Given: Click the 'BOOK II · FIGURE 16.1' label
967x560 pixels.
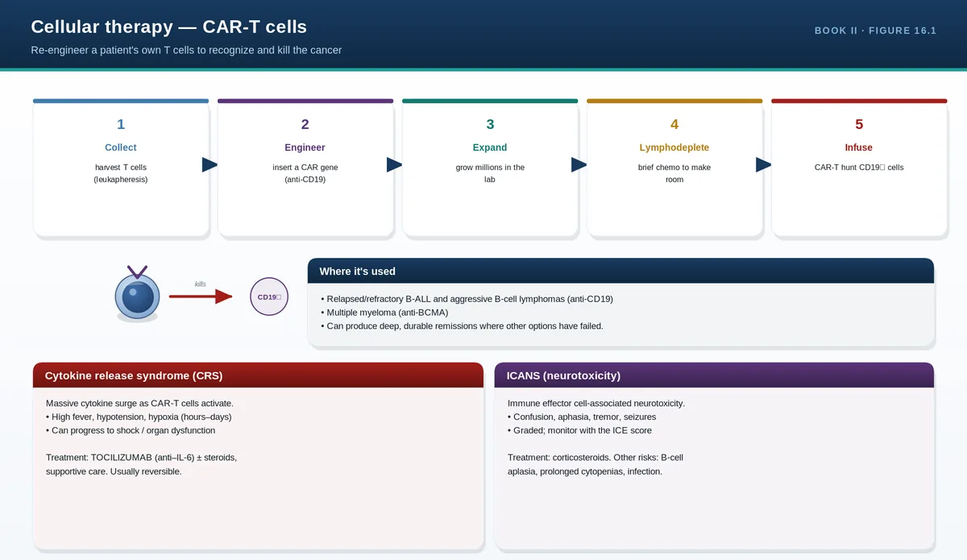Looking at the screenshot, I should coord(875,31).
